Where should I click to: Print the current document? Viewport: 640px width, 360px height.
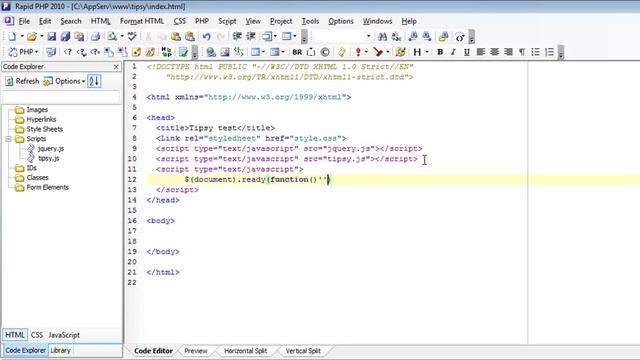95,37
